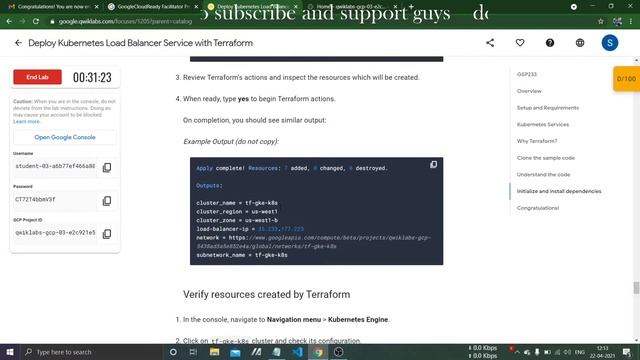Click the browser forward button
Screen dimensions: 640x360
click(22, 21)
